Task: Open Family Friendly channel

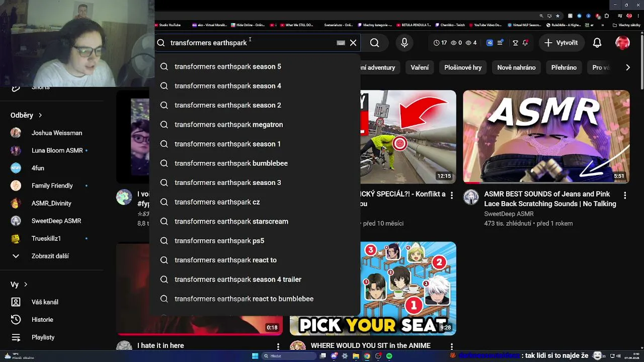Action: coord(52,186)
